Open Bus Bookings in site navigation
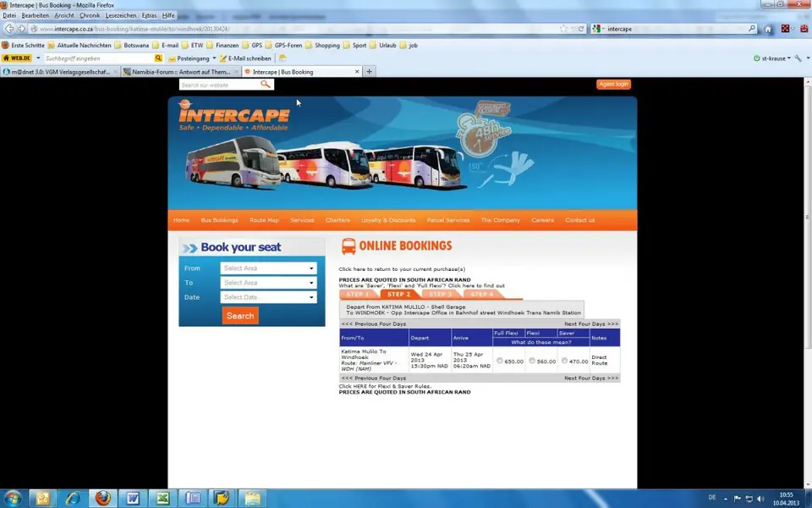The width and height of the screenshot is (812, 508). [220, 220]
